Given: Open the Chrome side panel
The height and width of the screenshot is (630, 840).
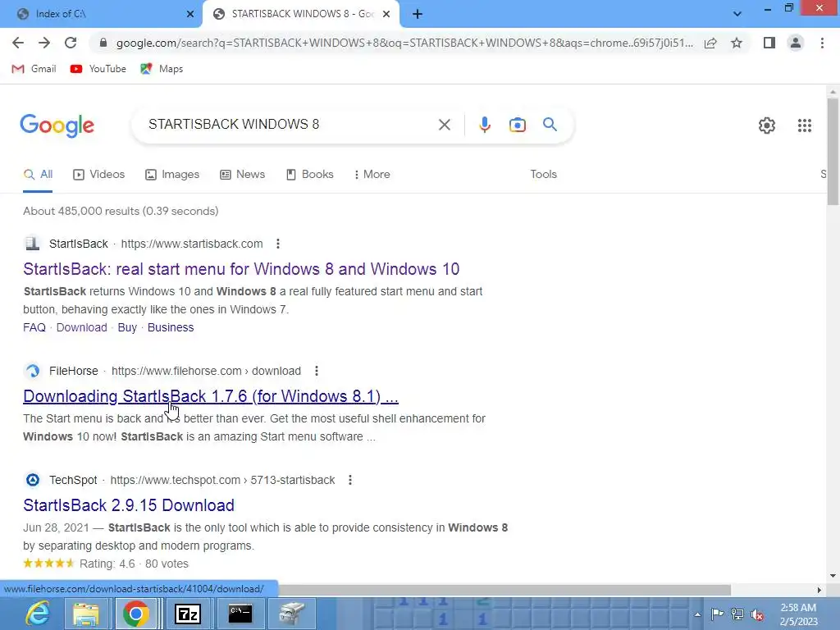Looking at the screenshot, I should pyautogui.click(x=769, y=43).
